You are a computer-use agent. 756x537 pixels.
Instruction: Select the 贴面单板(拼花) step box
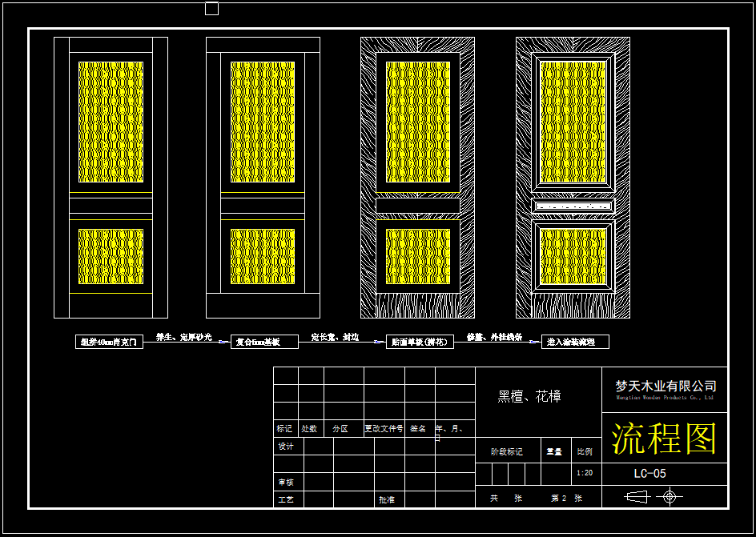click(420, 342)
